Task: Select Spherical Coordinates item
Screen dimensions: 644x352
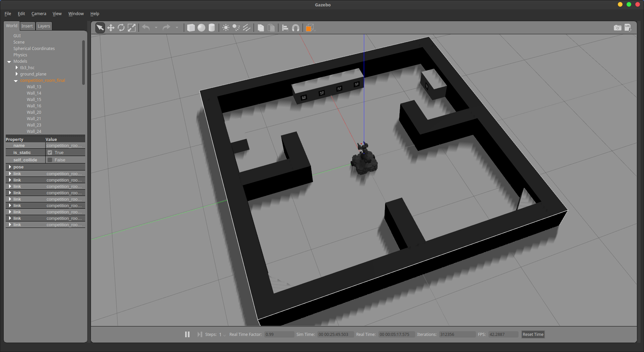Action: pos(34,49)
